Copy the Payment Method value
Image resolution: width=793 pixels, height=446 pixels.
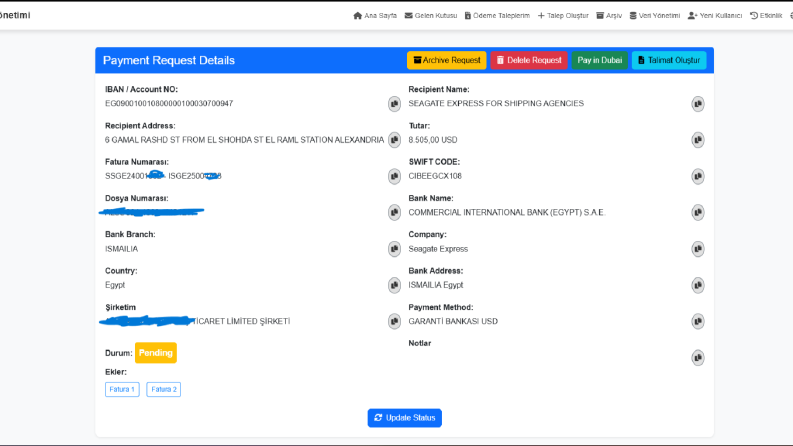697,321
